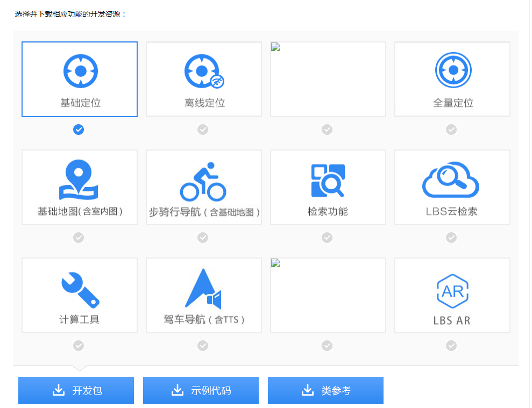Viewport: 532px width, 408px height.
Task: Click the 示例代码 sample code button
Action: (201, 390)
